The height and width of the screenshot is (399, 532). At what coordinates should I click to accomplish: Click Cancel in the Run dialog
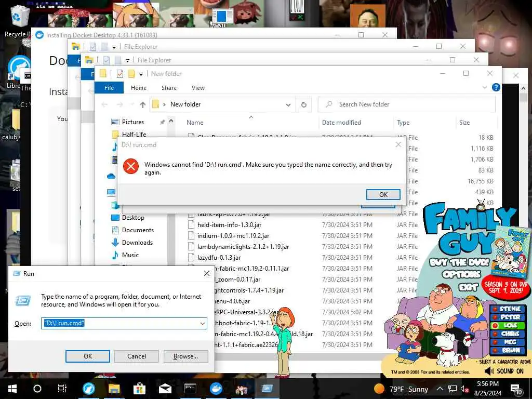(x=137, y=356)
